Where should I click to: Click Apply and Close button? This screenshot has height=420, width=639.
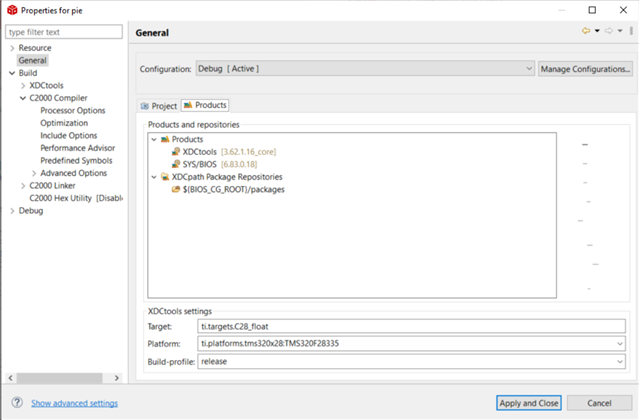[529, 402]
